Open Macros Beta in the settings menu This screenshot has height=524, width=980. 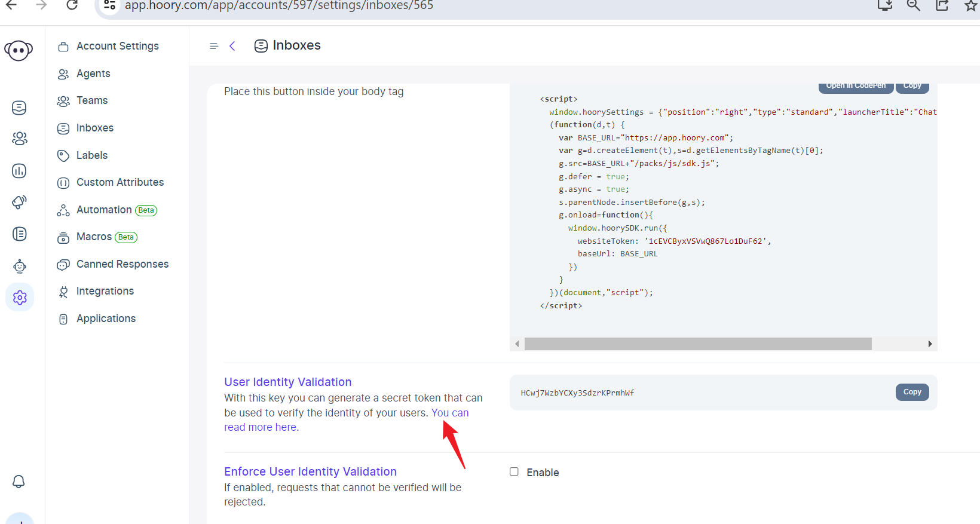pos(97,237)
